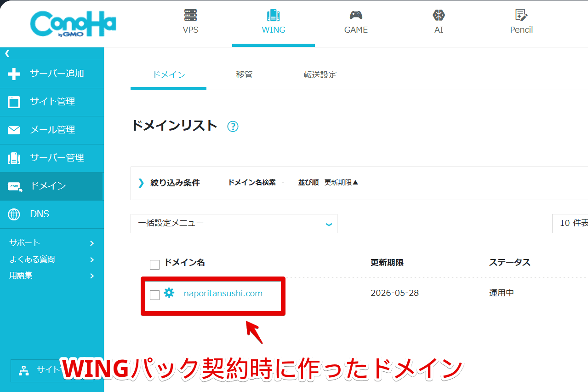Screen dimensions: 588x392
Task: Collapse the left sidebar
Action: click(6, 53)
